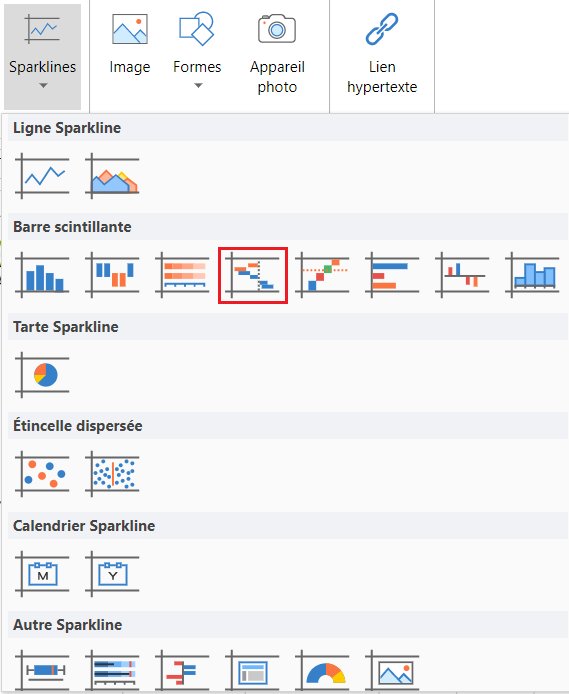
Task: Insert a column sparkline
Action: point(42,275)
